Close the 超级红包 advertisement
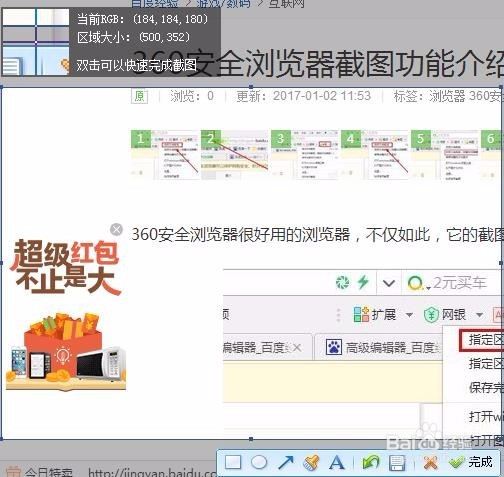The width and height of the screenshot is (504, 477). click(x=116, y=229)
